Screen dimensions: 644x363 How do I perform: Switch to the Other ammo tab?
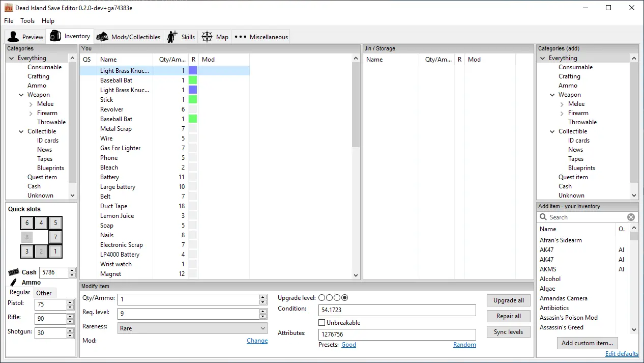[x=44, y=293]
